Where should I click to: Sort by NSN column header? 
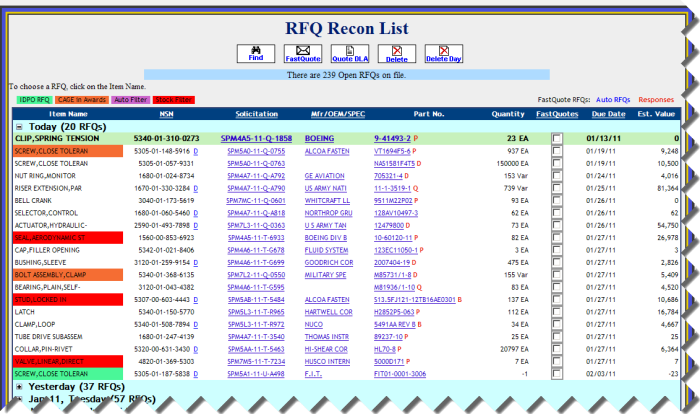click(x=167, y=114)
